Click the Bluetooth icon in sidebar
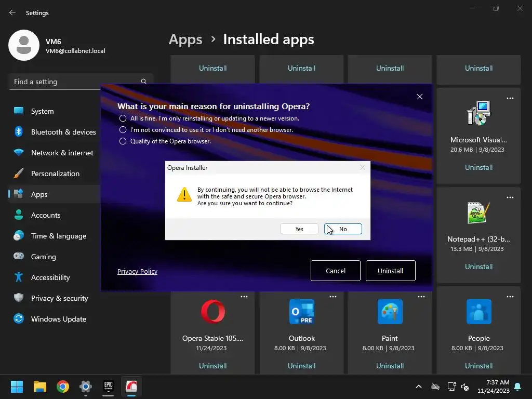Screen dimensions: 532x399 [x=19, y=131]
